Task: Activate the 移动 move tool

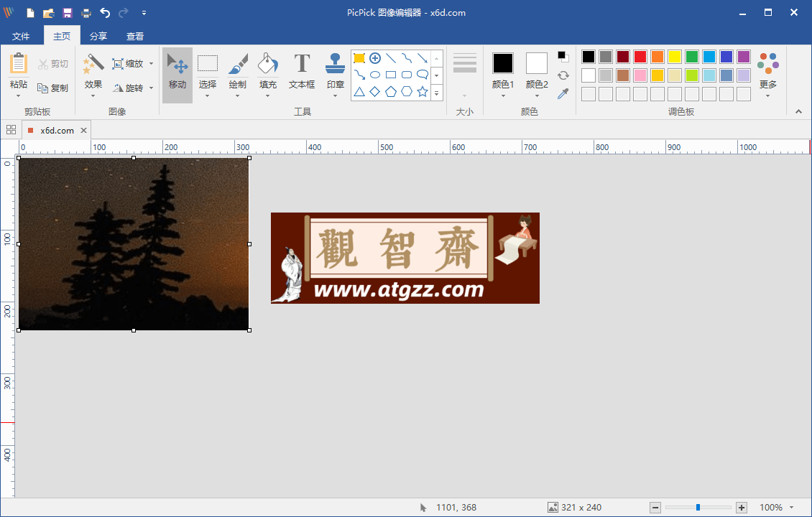Action: (x=177, y=75)
